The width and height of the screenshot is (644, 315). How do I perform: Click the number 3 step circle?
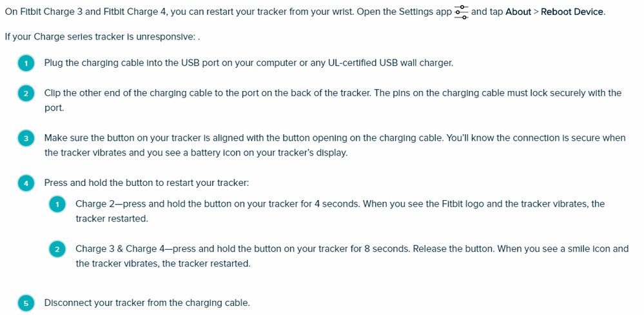26,138
